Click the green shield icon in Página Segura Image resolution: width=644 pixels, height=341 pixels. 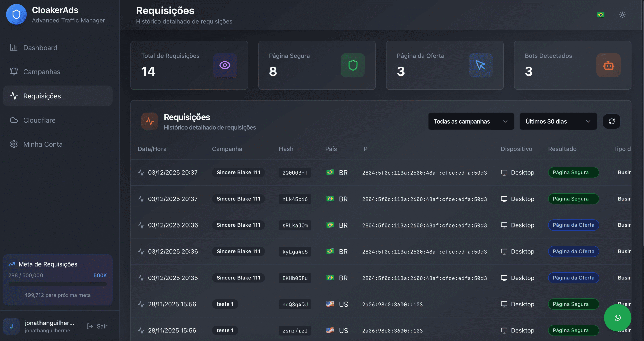(x=353, y=65)
